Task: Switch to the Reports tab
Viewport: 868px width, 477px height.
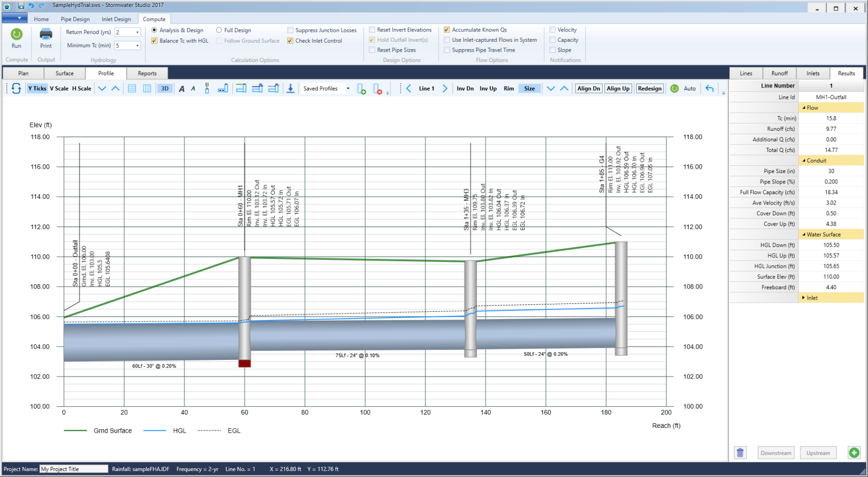Action: (x=147, y=73)
